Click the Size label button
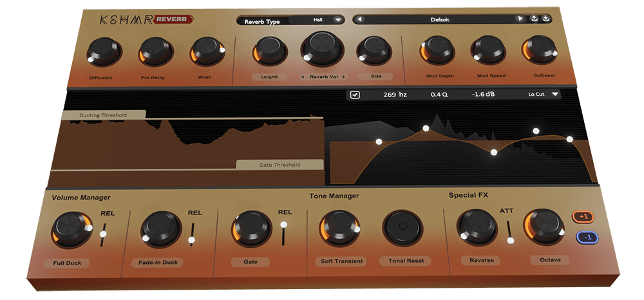The height and width of the screenshot is (300, 644). click(x=375, y=77)
